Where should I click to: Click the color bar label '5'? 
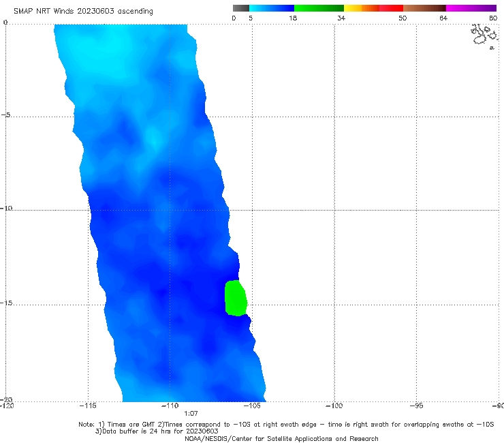[x=251, y=18]
